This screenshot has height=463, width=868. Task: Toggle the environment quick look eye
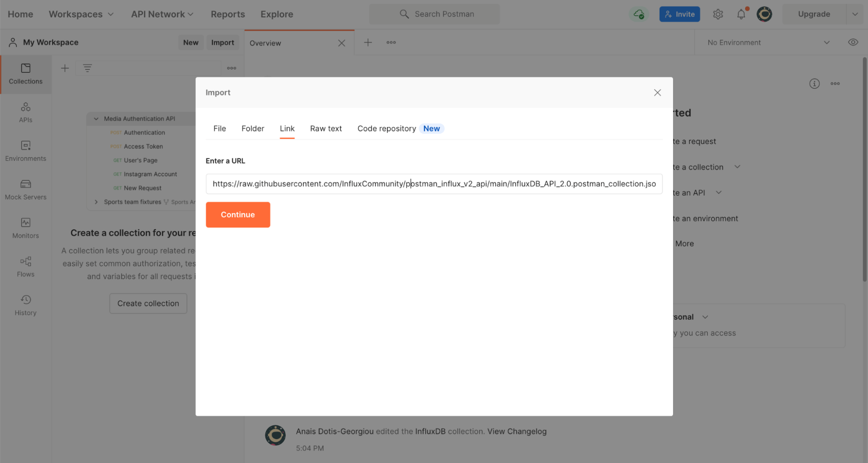point(853,42)
